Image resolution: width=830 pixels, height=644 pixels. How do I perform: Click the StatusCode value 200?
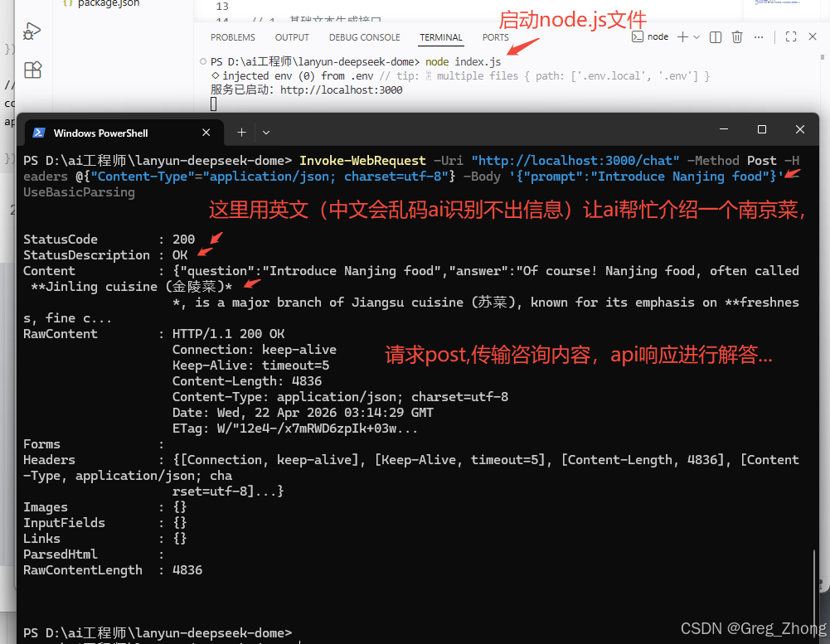(x=183, y=240)
